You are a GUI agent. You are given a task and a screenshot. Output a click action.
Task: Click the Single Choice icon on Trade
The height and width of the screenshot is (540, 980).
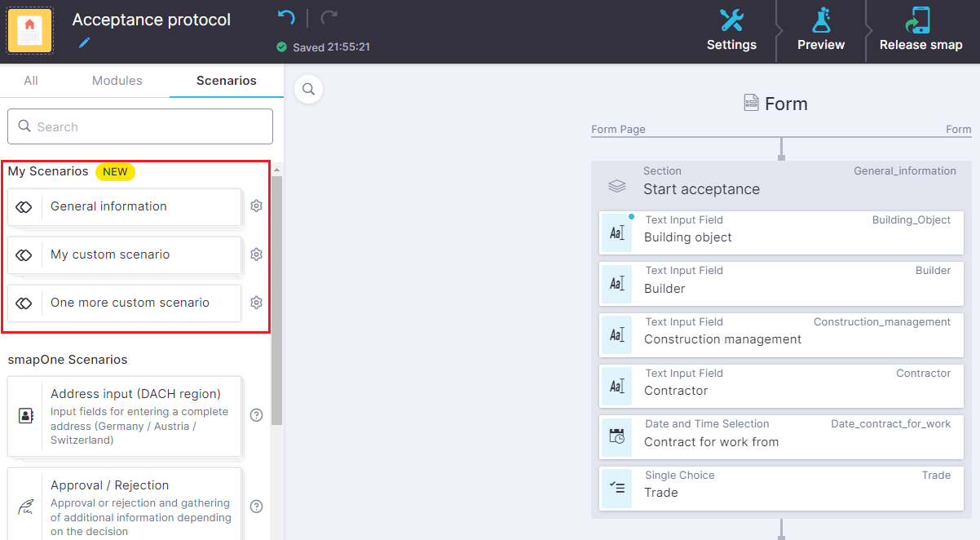click(x=618, y=488)
